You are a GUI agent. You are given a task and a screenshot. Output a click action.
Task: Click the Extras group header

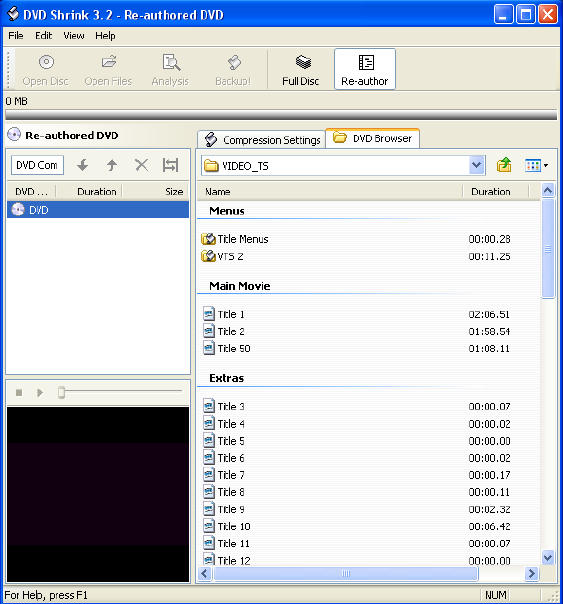[x=226, y=378]
